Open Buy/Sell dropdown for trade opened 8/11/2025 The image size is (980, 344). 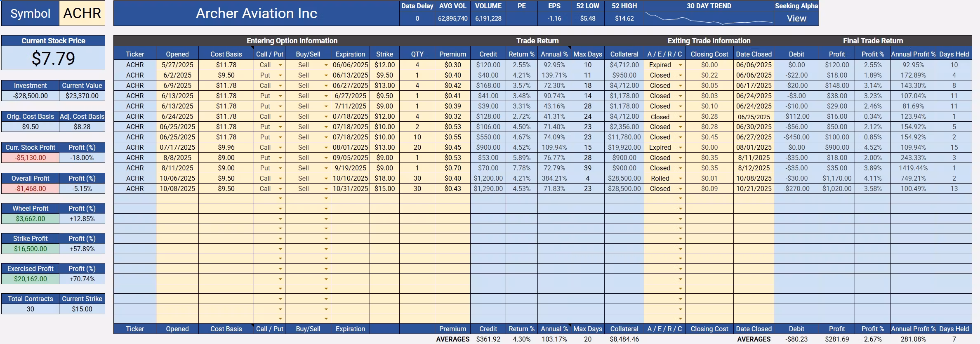[x=326, y=168]
